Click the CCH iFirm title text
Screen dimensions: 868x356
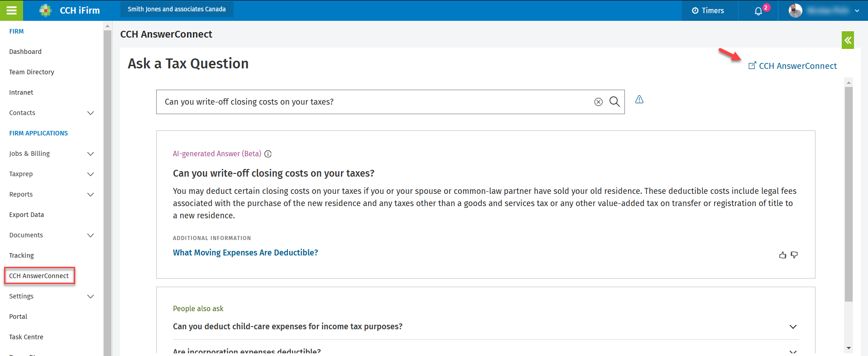(x=80, y=10)
